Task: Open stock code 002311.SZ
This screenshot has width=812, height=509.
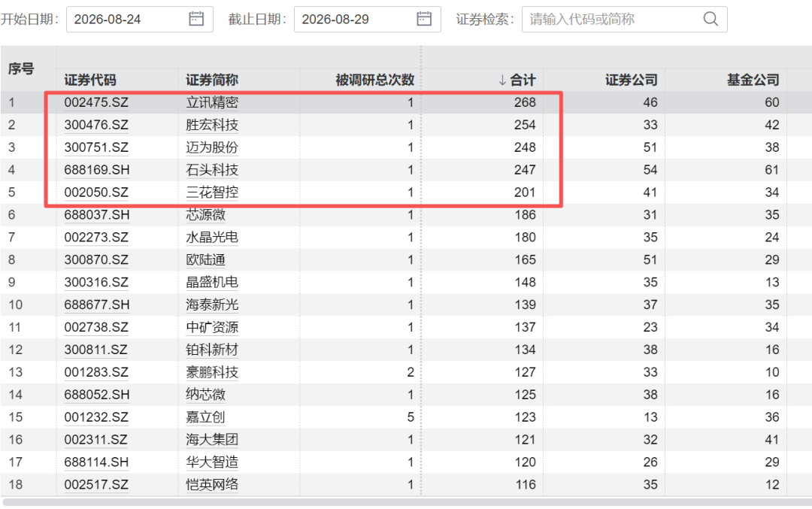Action: (95, 440)
